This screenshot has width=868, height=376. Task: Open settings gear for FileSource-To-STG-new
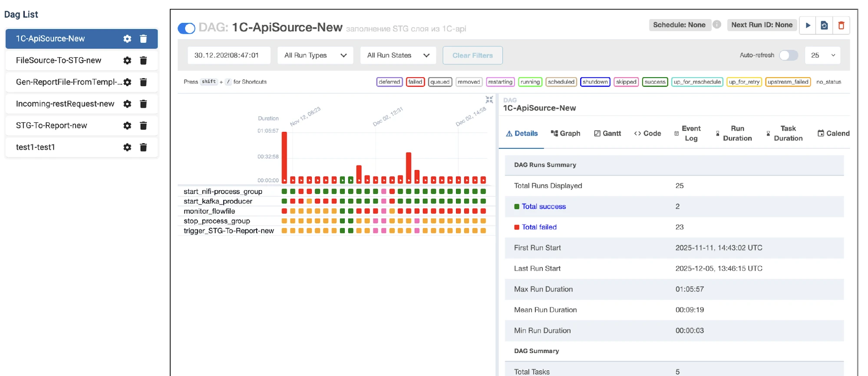(127, 61)
